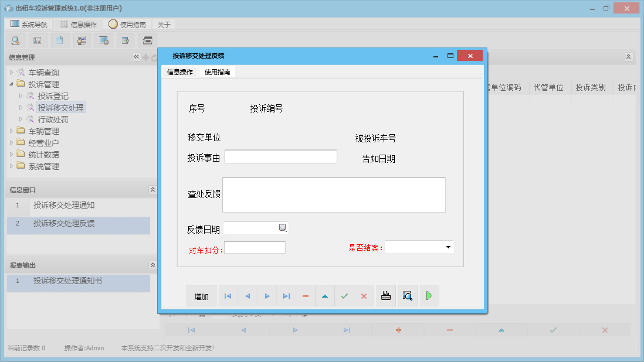This screenshot has height=362, width=644.
Task: Confirm the record with the green checkmark
Action: (x=344, y=296)
